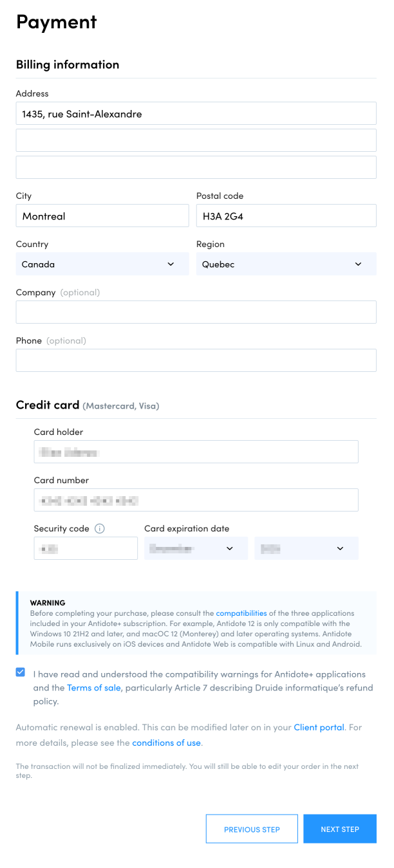Select the Address field showing rue Saint-Alexandre
Screen dimensions: 394x868
coord(196,113)
